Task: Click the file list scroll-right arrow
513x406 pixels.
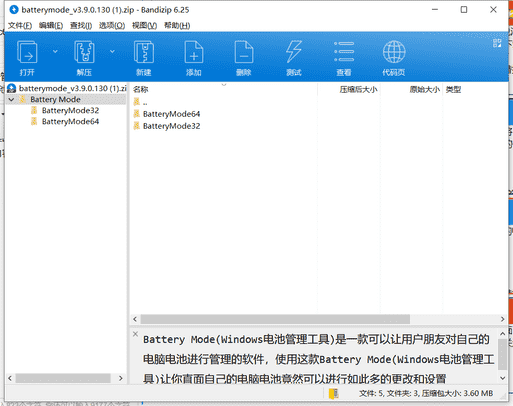Action: (502, 319)
